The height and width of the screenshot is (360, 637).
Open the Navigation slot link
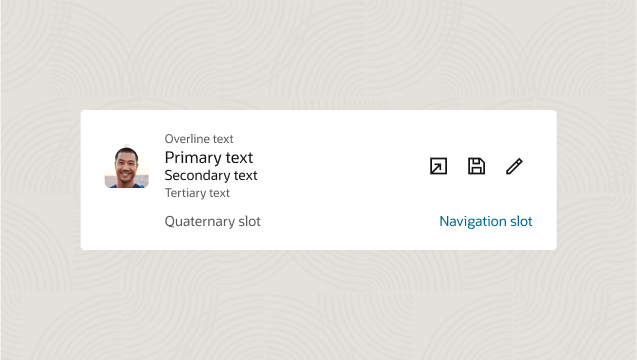pyautogui.click(x=485, y=221)
